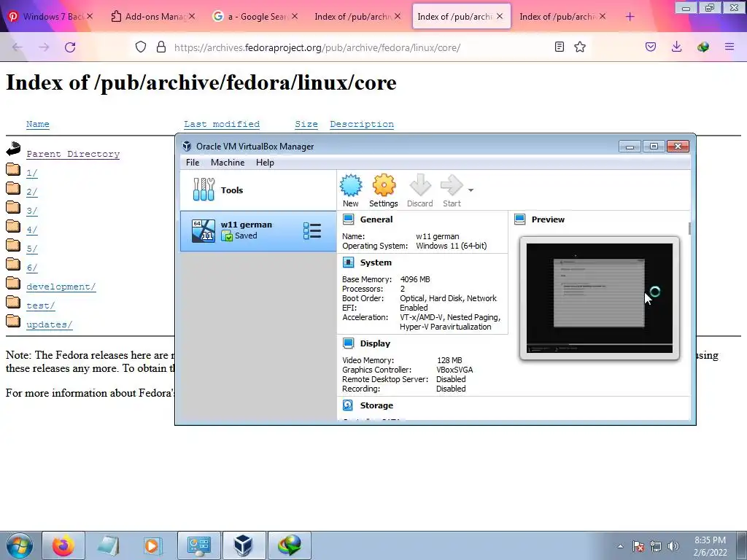Click the Firefox forward arrow
The image size is (747, 560).
(x=44, y=47)
